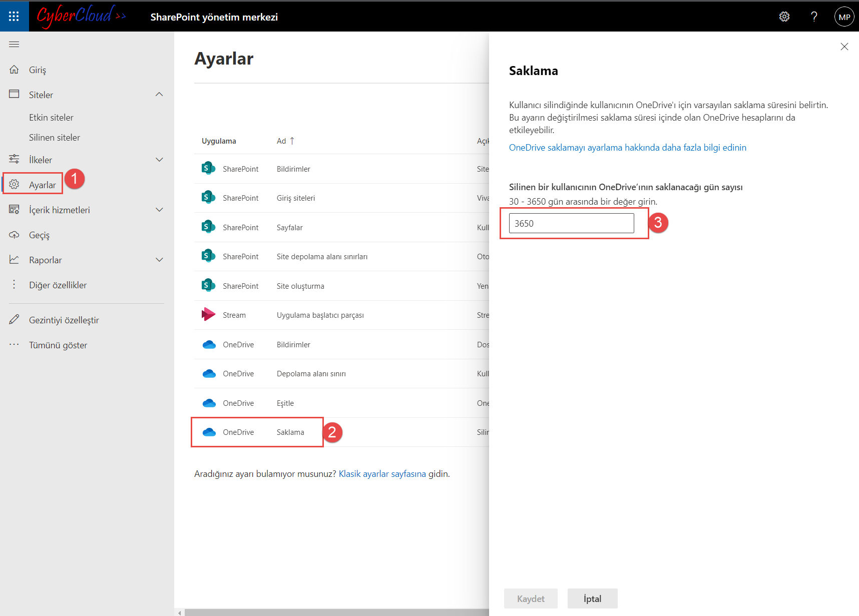Select the Depolama alanı sınırı setting name
This screenshot has width=859, height=616.
pyautogui.click(x=311, y=374)
